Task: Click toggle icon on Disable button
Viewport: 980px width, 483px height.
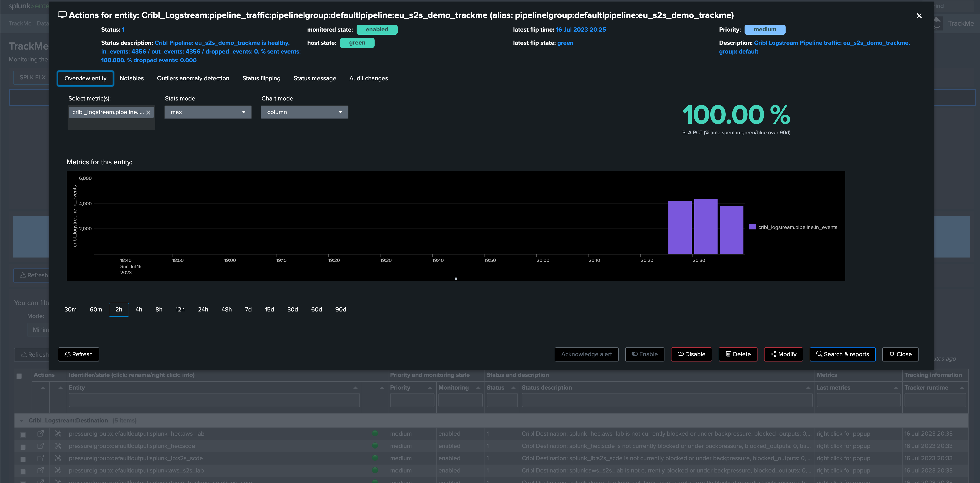Action: coord(681,354)
